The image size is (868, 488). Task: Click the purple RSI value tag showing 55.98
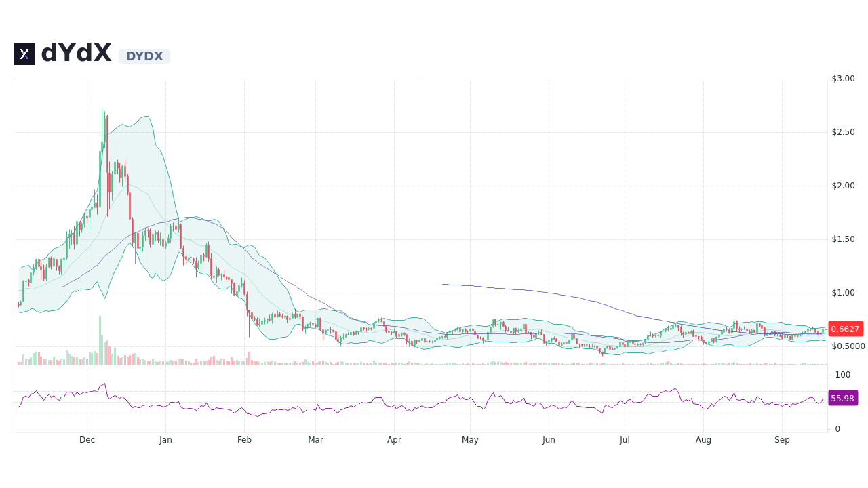[842, 398]
